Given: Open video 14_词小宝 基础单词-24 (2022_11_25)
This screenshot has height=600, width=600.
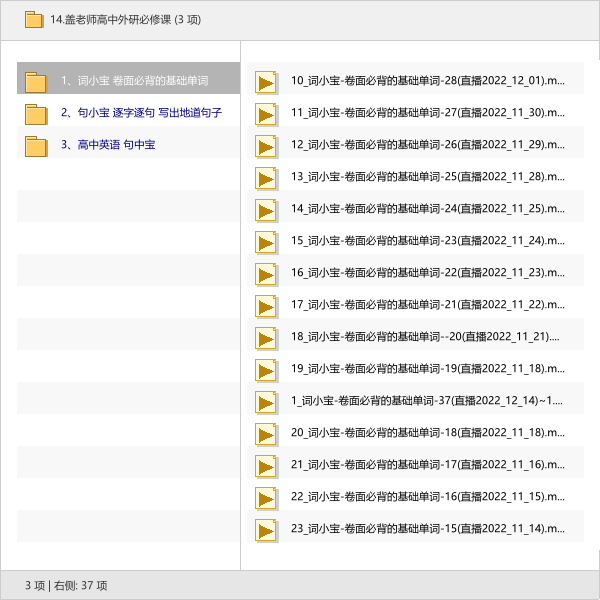Looking at the screenshot, I should point(427,209).
